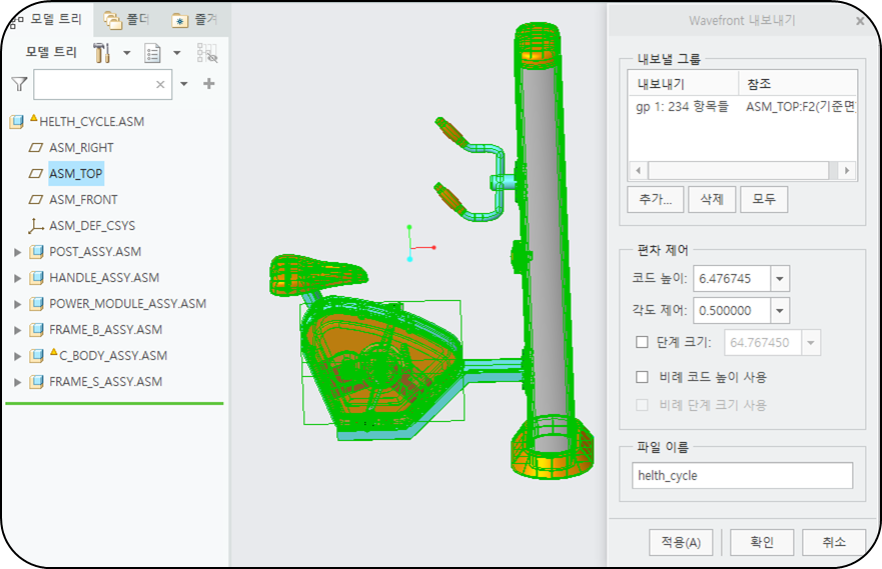Click the 파일 이름 helth_cycle field
This screenshot has height=569, width=882.
(x=742, y=476)
